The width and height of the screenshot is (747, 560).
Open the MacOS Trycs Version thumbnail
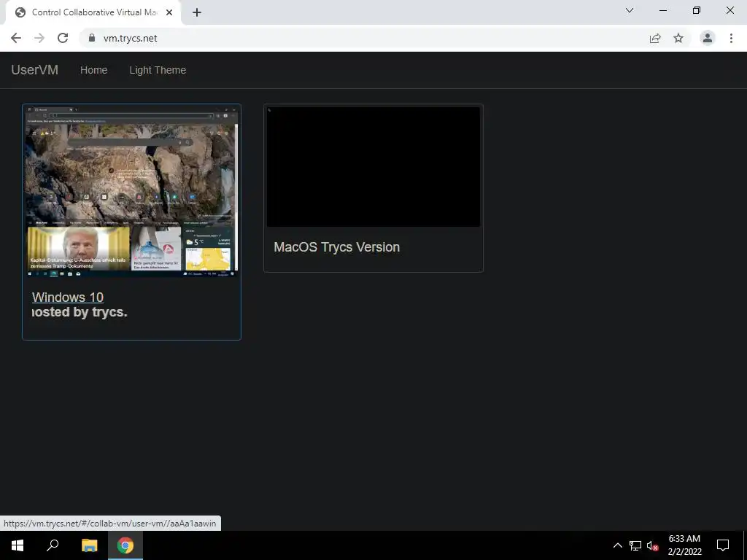point(373,167)
